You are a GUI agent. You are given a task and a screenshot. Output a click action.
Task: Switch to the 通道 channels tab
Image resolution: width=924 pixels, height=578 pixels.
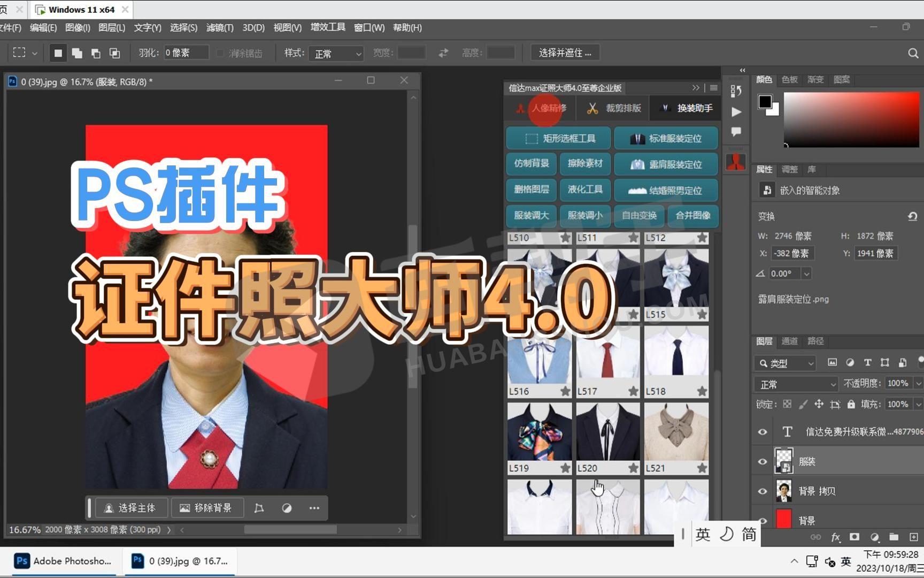pyautogui.click(x=789, y=341)
